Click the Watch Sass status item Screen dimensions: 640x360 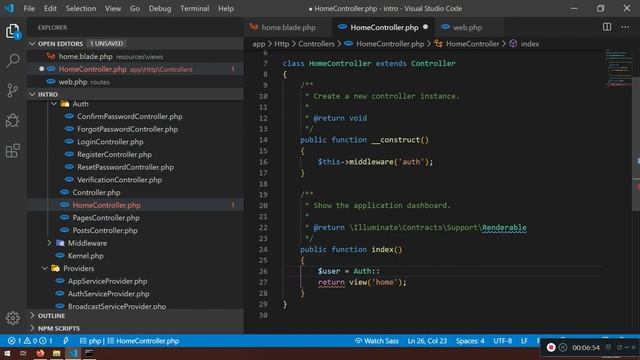pos(376,341)
